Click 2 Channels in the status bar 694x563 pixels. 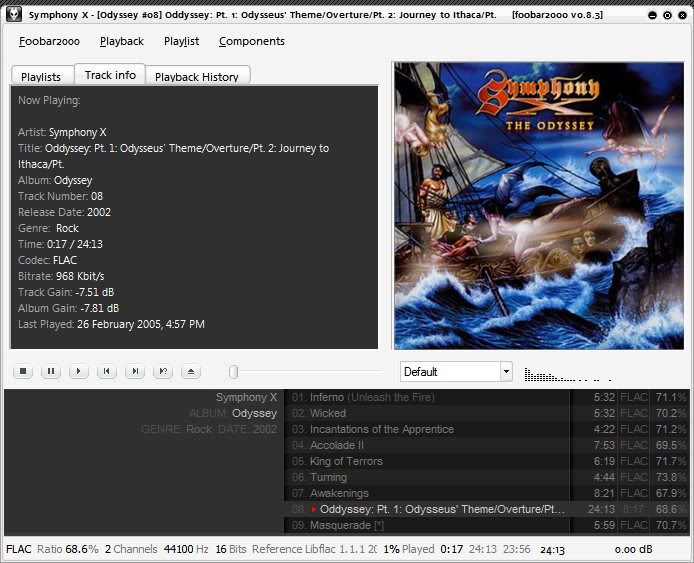coord(131,549)
